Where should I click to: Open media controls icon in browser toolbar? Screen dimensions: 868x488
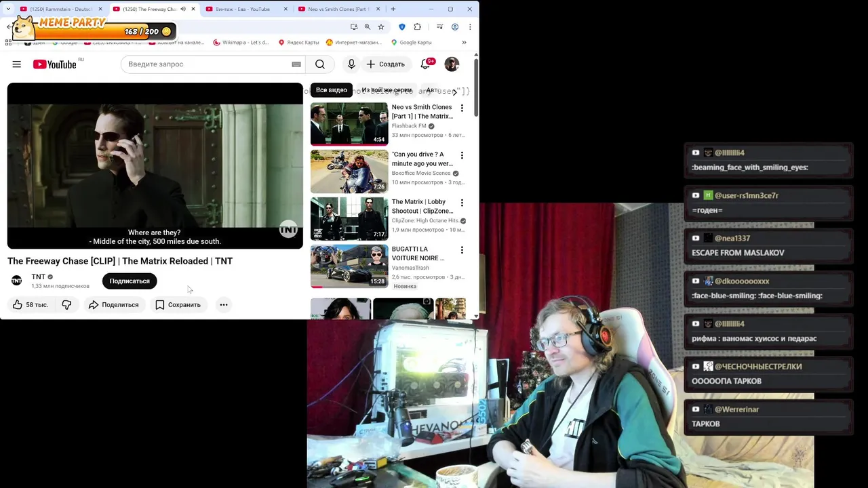click(x=439, y=27)
